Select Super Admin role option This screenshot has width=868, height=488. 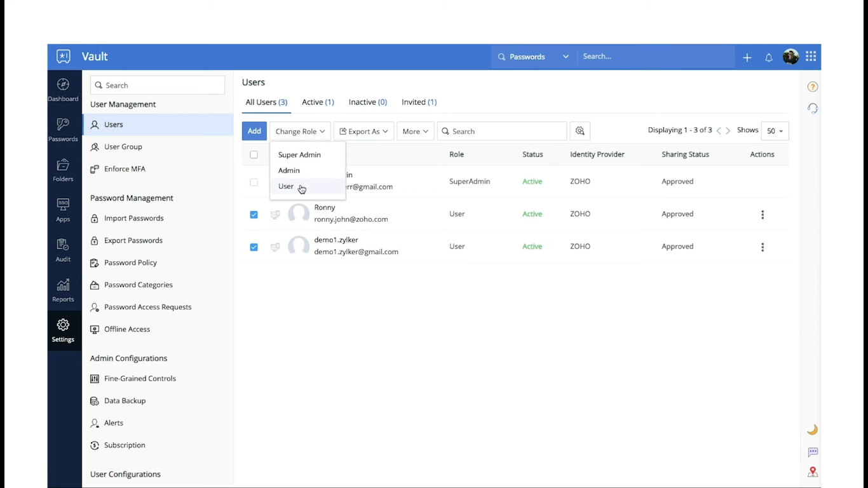[308, 154]
